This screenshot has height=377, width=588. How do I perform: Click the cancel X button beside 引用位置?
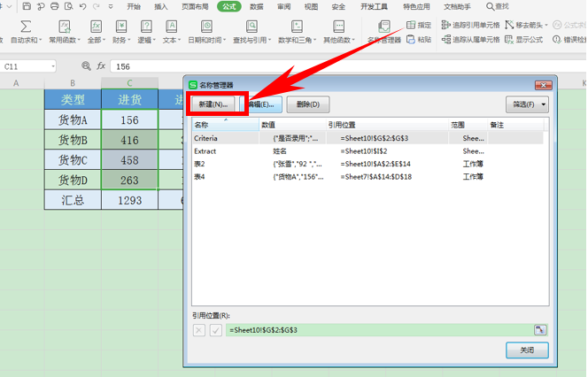click(x=198, y=330)
